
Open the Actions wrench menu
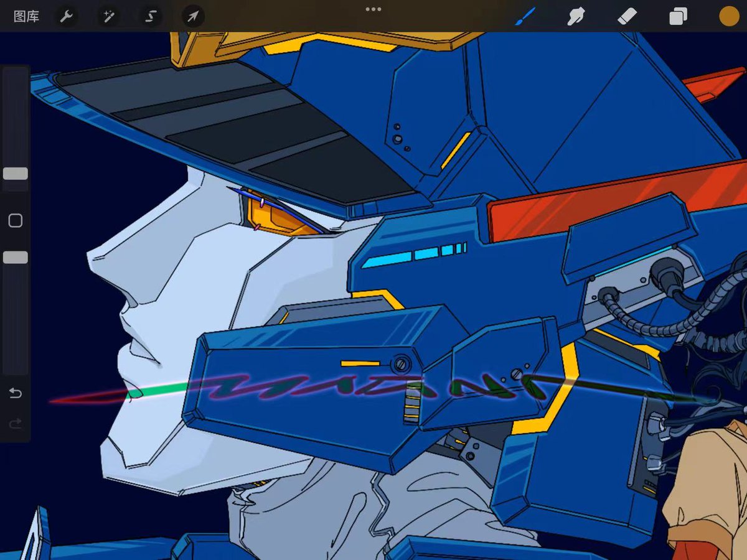point(67,17)
